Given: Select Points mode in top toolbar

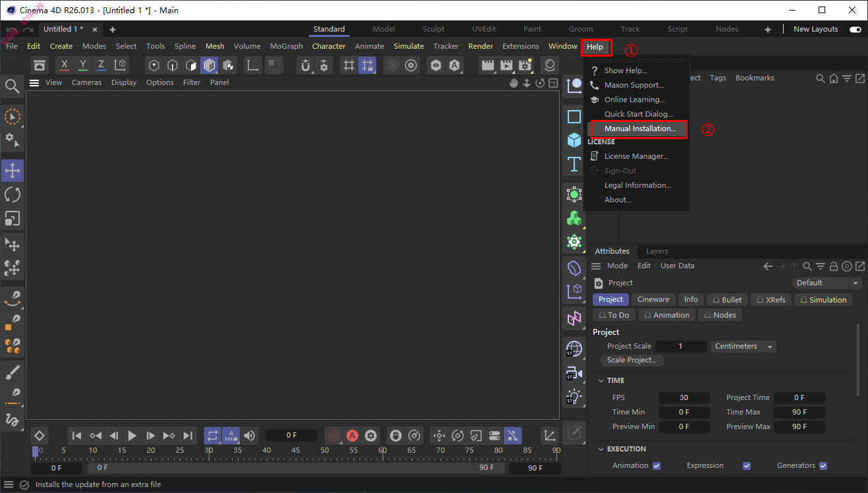Looking at the screenshot, I should click(x=154, y=65).
